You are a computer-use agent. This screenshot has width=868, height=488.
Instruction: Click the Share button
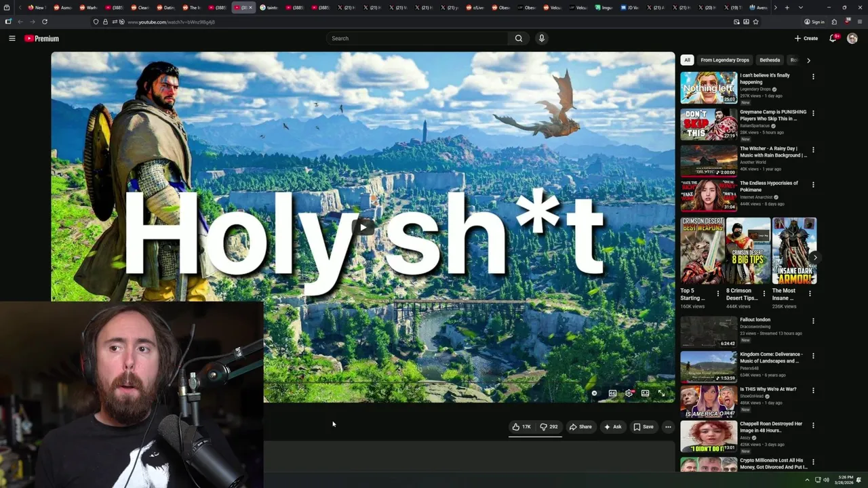(x=580, y=427)
